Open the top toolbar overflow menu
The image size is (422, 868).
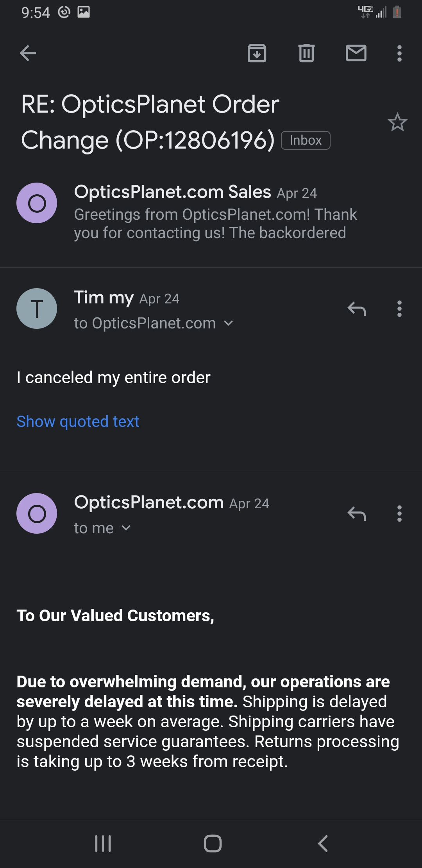(399, 53)
